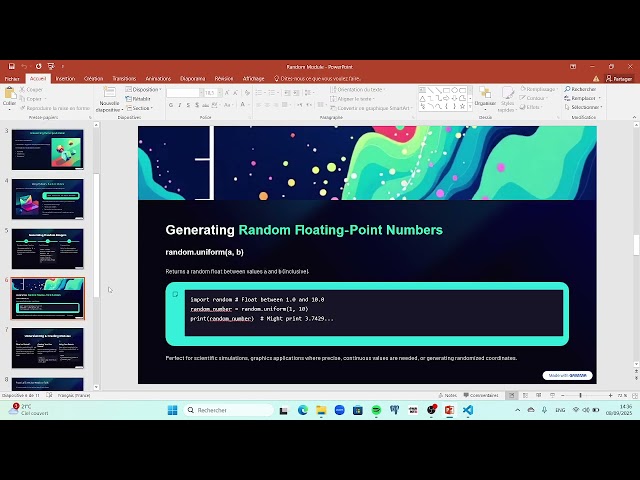Open Effets shape effects menu
The image size is (640, 480).
pos(531,107)
